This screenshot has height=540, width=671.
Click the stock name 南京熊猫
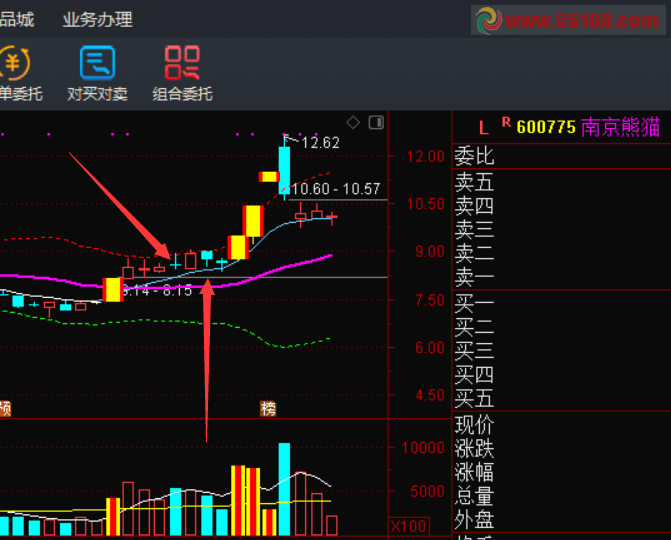(621, 127)
